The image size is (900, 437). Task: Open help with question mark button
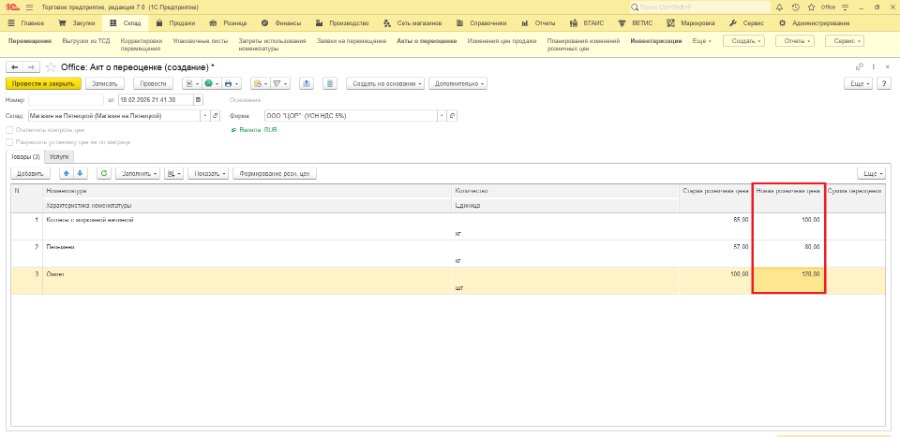point(884,83)
